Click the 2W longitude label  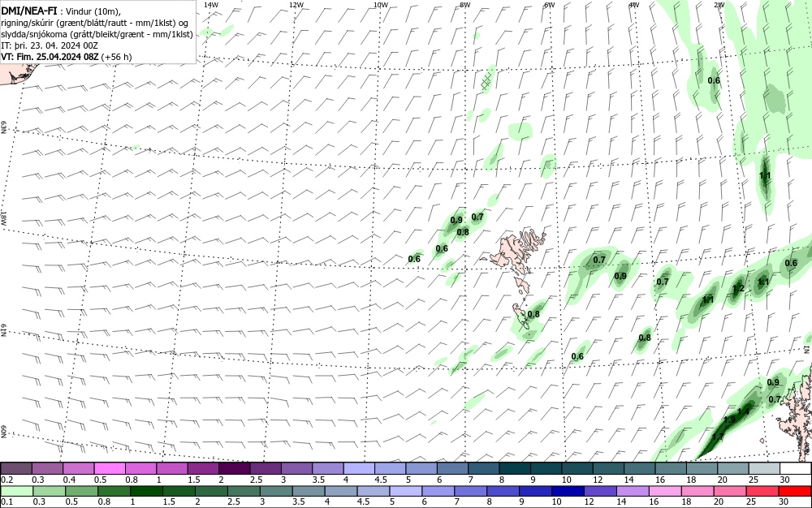click(x=719, y=5)
